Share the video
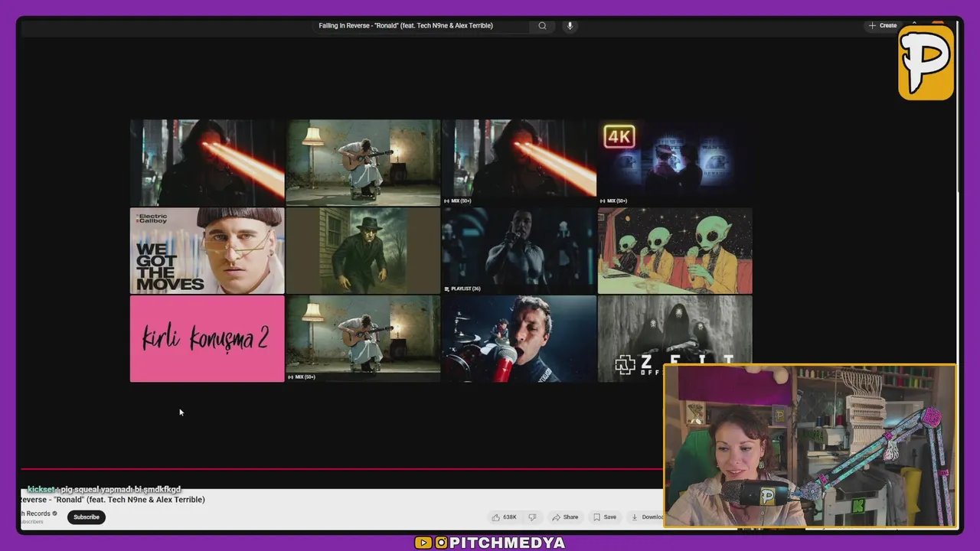 pos(566,517)
